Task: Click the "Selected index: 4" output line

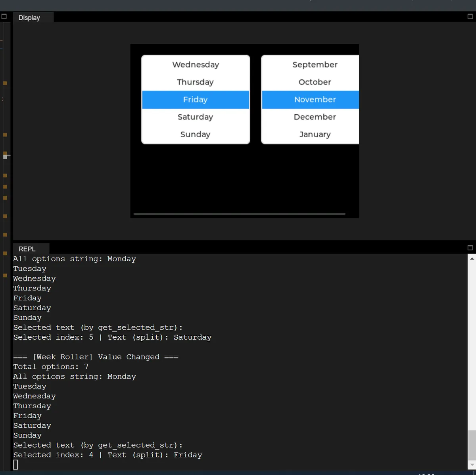Action: [107, 455]
